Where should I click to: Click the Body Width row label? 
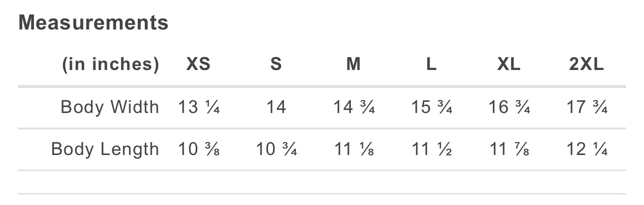click(110, 107)
